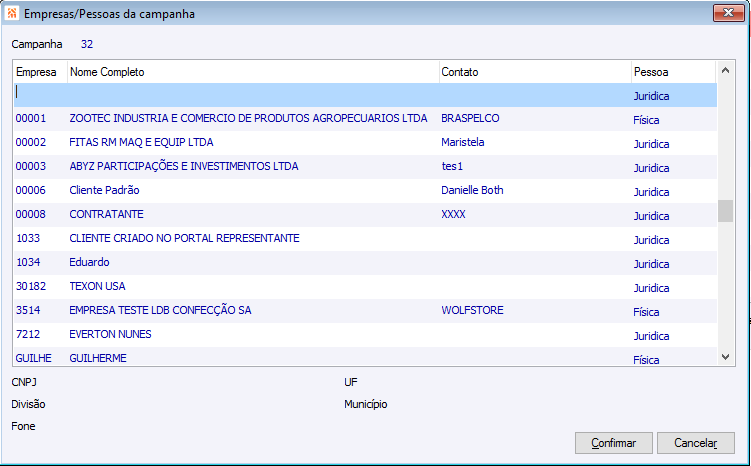Select ABYZ PARTICIPAÇÕES E INVESTIMENTOS LTDA
The width and height of the screenshot is (751, 466).
(x=183, y=166)
